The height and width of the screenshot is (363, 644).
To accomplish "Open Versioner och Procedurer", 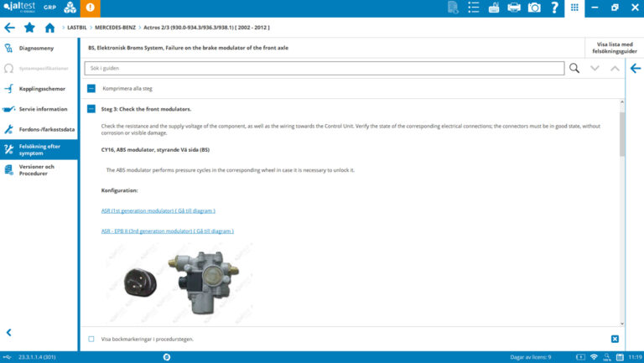I will [39, 170].
